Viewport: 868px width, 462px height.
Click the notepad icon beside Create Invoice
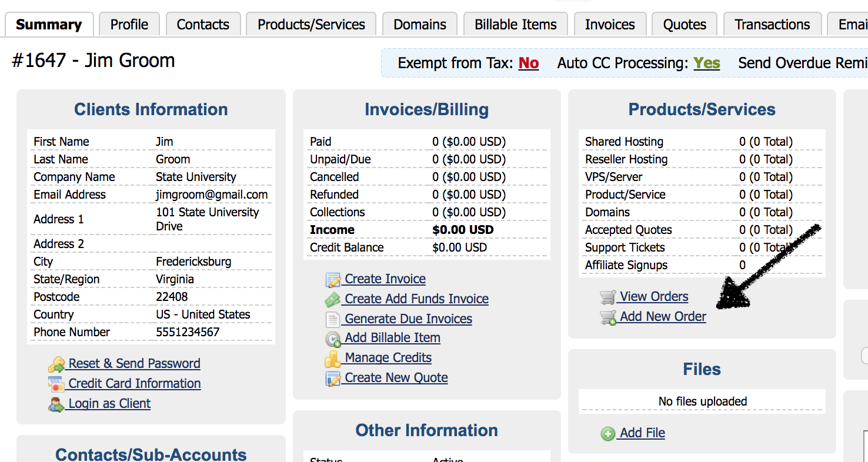(333, 280)
